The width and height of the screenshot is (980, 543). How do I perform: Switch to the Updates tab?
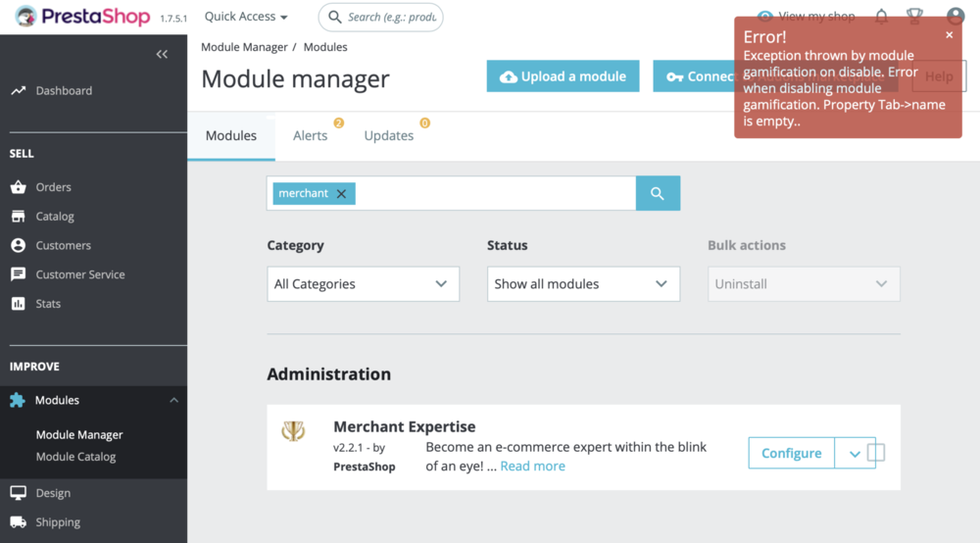point(389,136)
